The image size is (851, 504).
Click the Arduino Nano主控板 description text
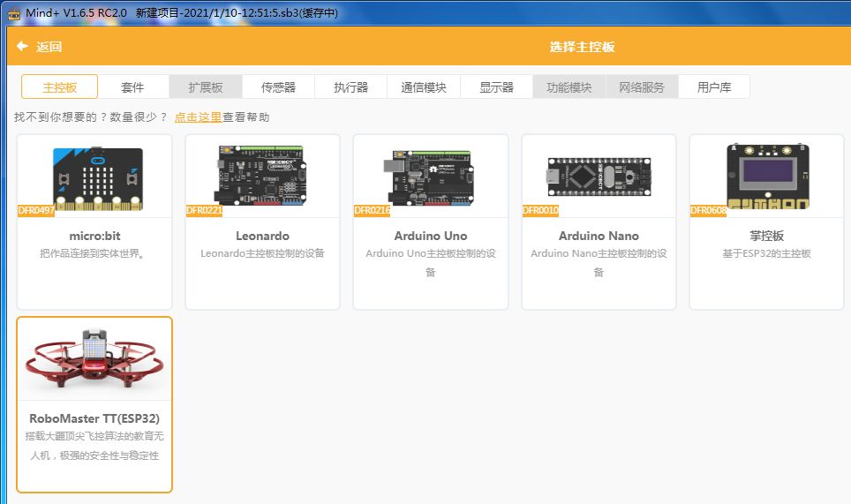(599, 262)
